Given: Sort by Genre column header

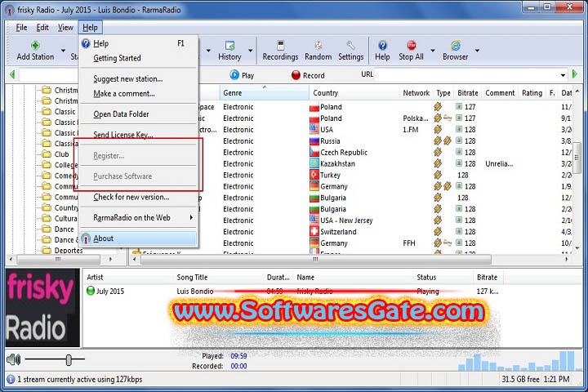Looking at the screenshot, I should click(264, 92).
